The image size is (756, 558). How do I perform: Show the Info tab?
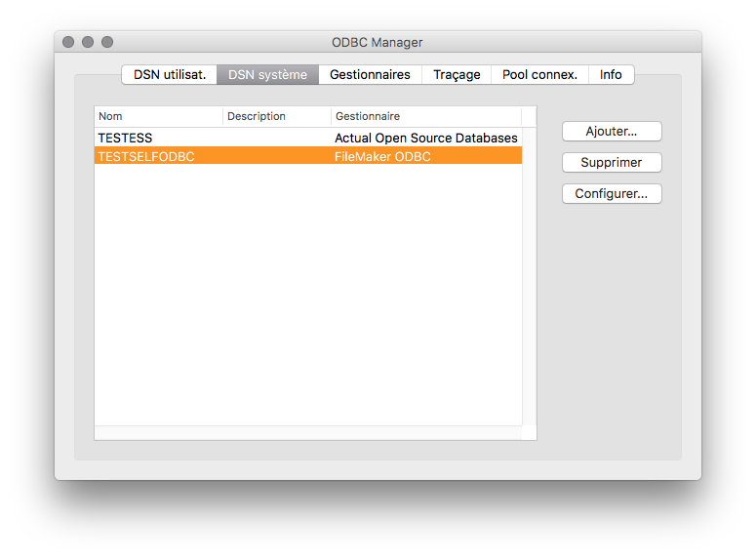coord(611,75)
